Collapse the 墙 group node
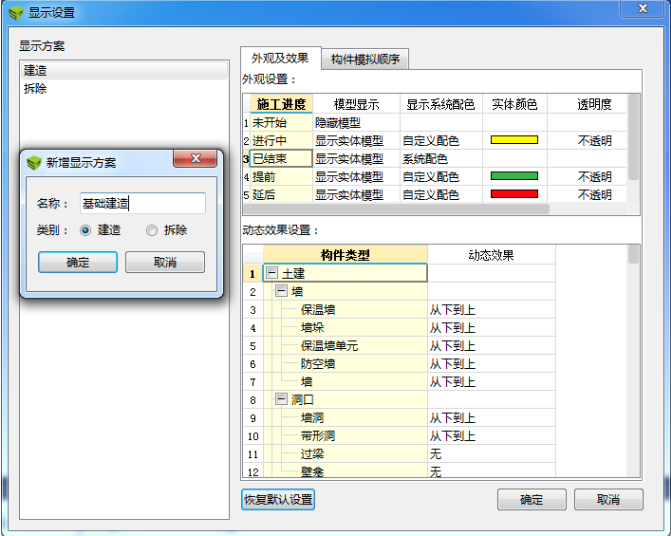 tap(281, 291)
